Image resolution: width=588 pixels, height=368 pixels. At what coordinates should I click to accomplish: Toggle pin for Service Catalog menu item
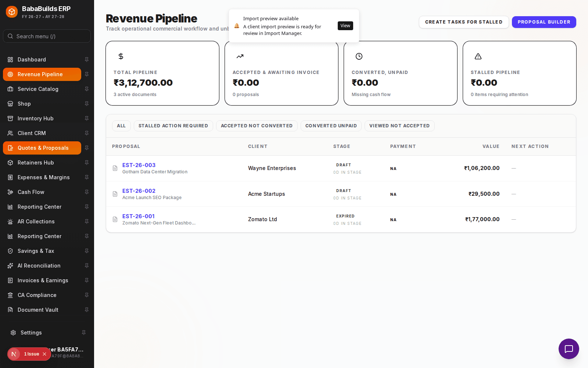(x=87, y=89)
